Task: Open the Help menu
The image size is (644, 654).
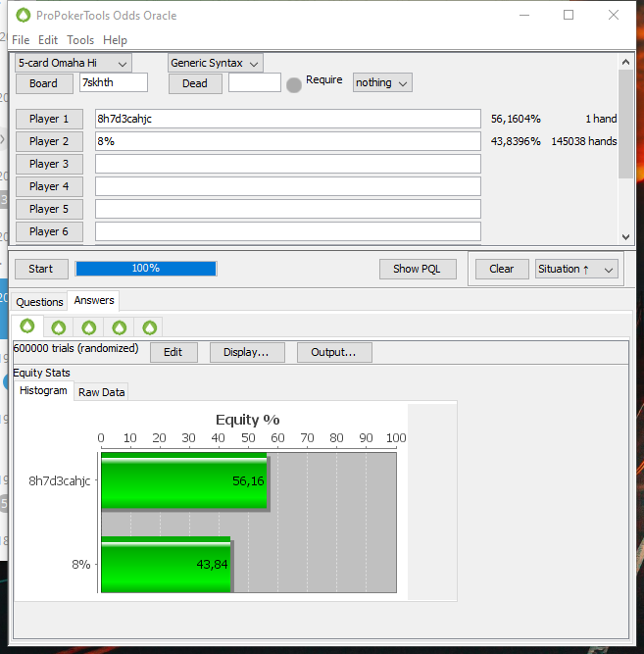Action: point(115,40)
